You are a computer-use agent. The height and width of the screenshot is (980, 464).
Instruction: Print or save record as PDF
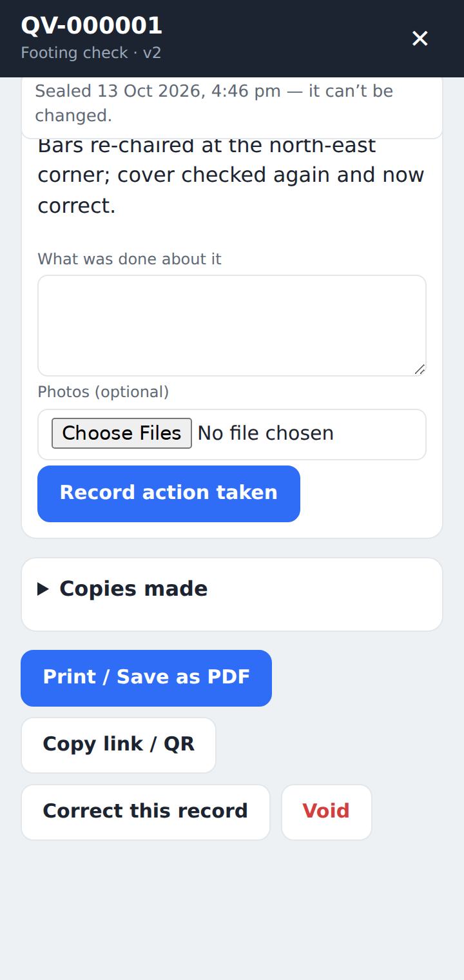tap(146, 678)
